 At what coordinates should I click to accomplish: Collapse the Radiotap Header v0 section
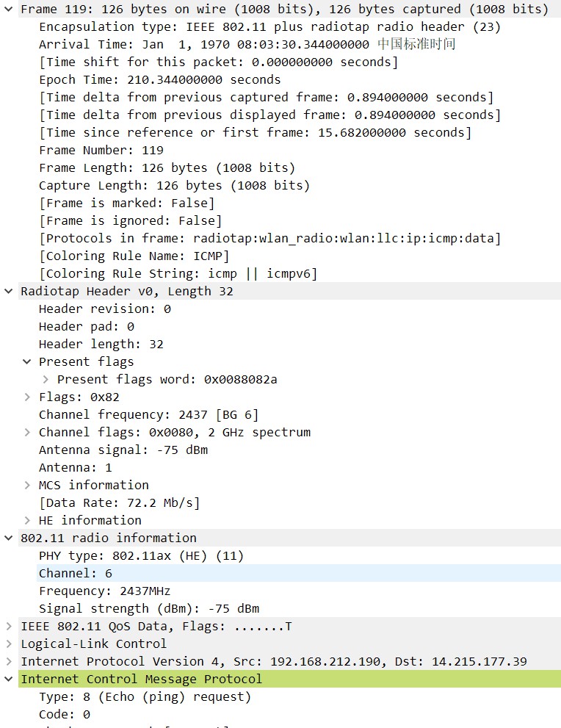9,292
